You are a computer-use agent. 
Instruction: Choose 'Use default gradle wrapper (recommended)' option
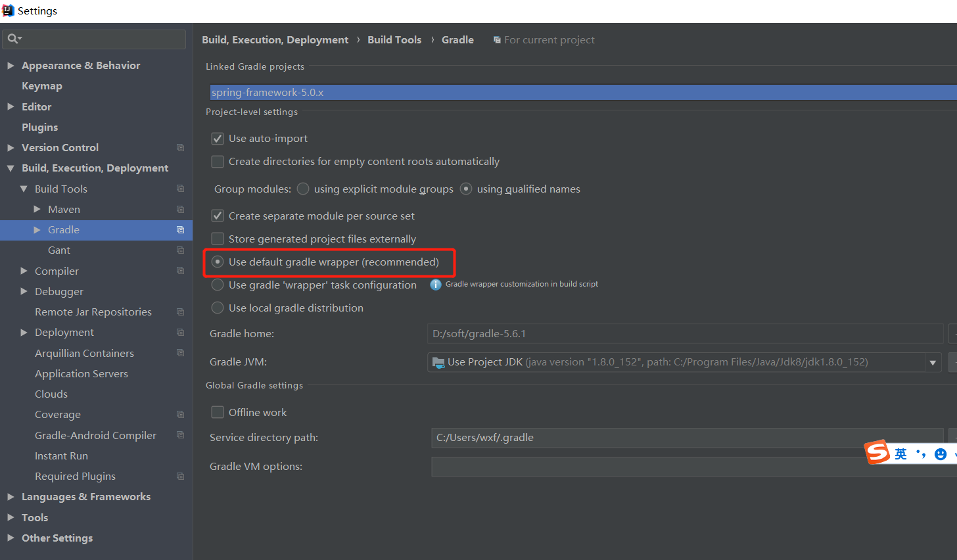pos(218,262)
